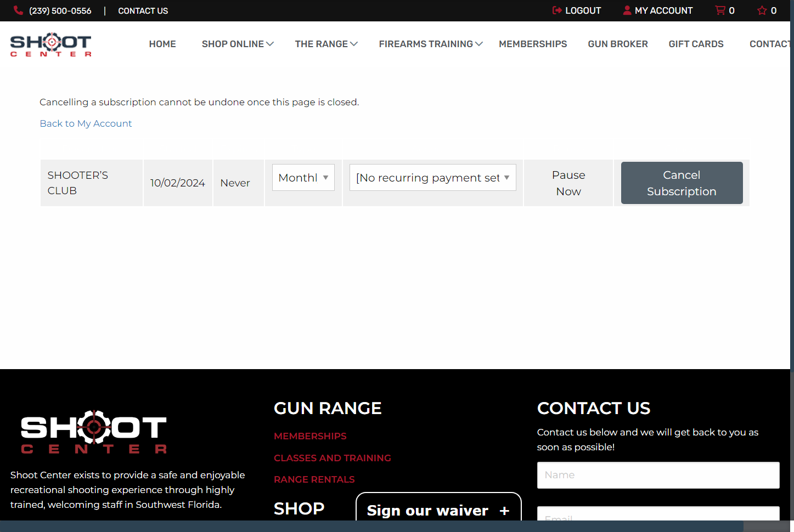Viewport: 794px width, 532px height.
Task: Focus the Name input field
Action: coord(658,475)
